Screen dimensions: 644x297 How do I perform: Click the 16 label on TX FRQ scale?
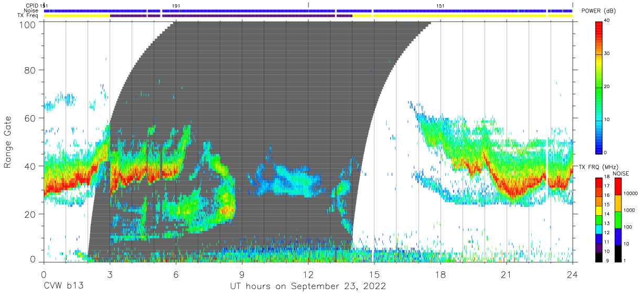607,195
